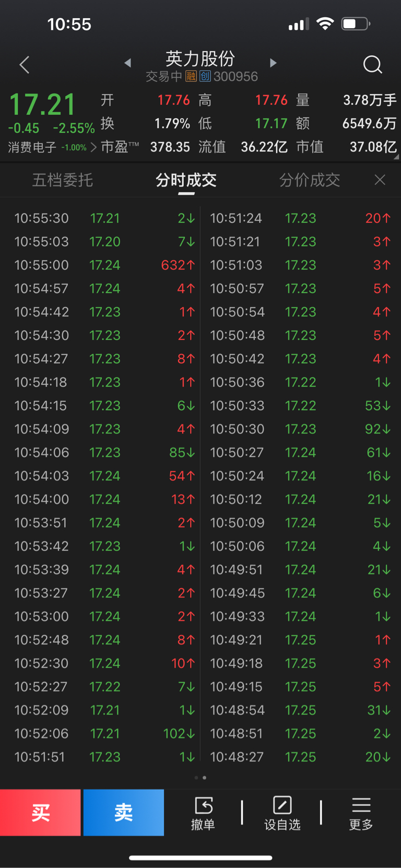401x868 pixels.
Task: Tap the 创 ChiNext badge
Action: 205,76
